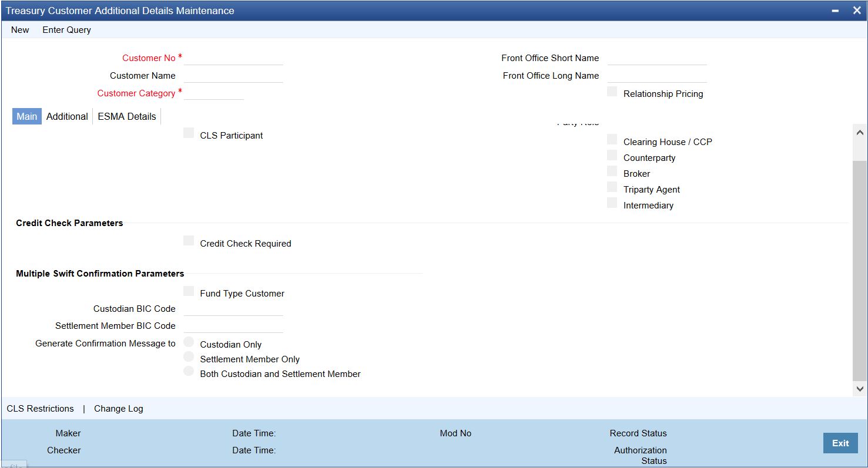Check the Clearing House / CCP option
Viewport: 868px width, 468px height.
click(x=612, y=140)
